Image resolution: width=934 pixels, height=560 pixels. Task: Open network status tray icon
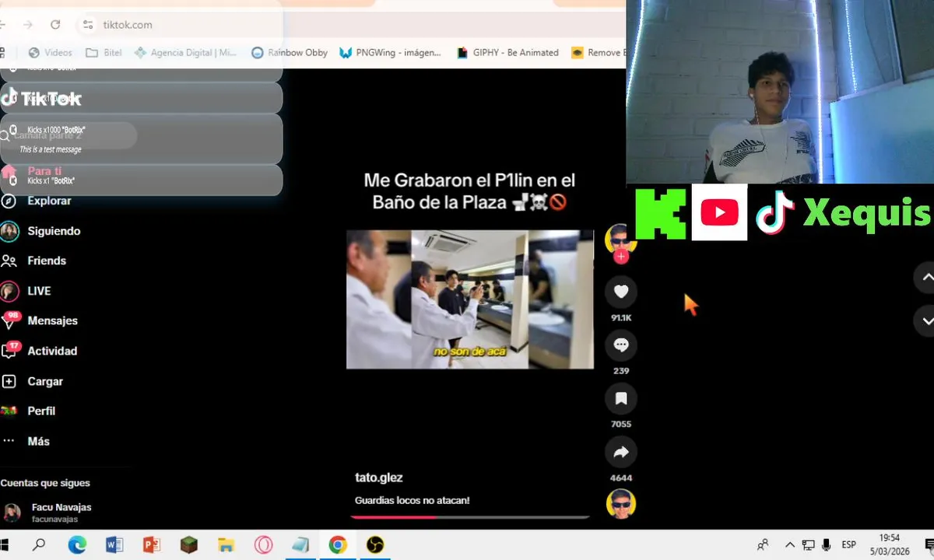click(809, 545)
